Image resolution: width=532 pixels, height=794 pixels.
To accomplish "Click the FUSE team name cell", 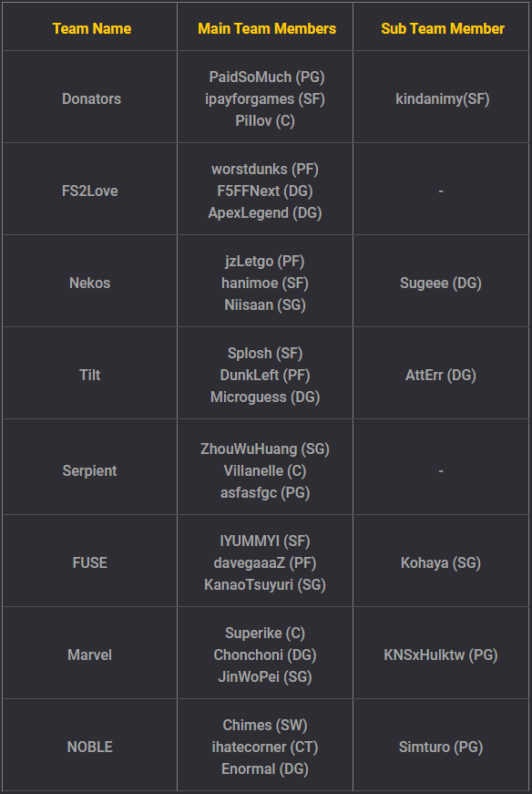I will point(89,563).
